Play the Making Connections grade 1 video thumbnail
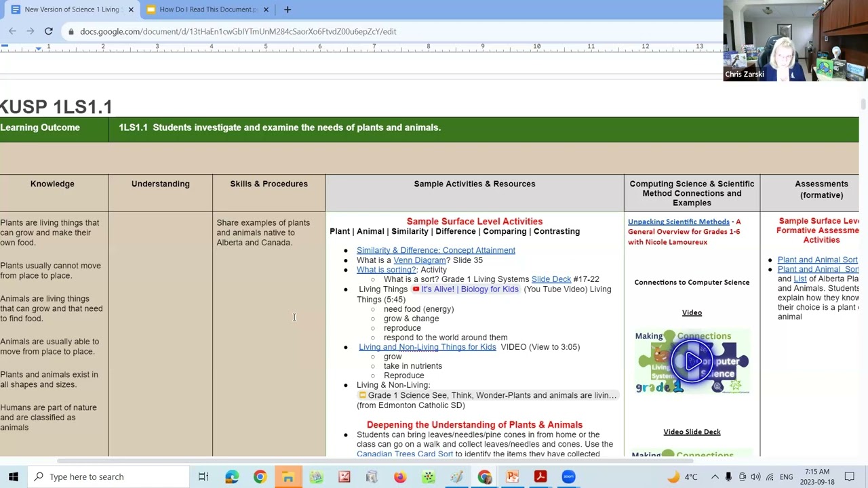 [692, 361]
